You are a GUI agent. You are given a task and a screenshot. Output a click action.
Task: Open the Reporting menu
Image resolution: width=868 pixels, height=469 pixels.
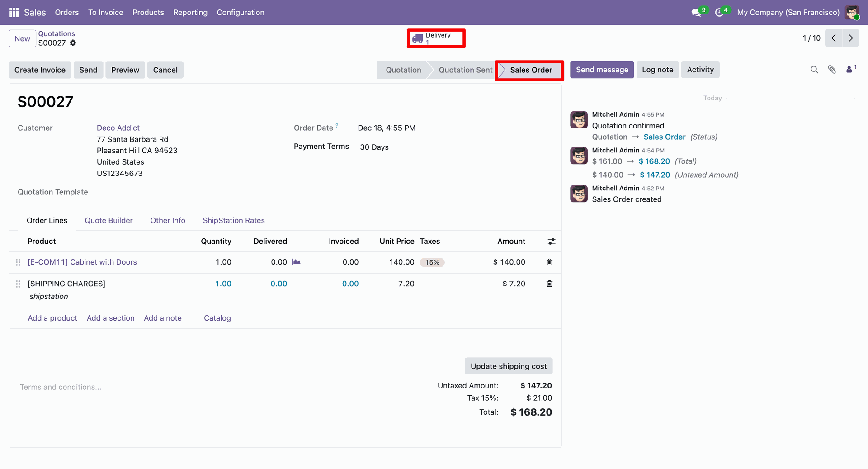tap(190, 13)
